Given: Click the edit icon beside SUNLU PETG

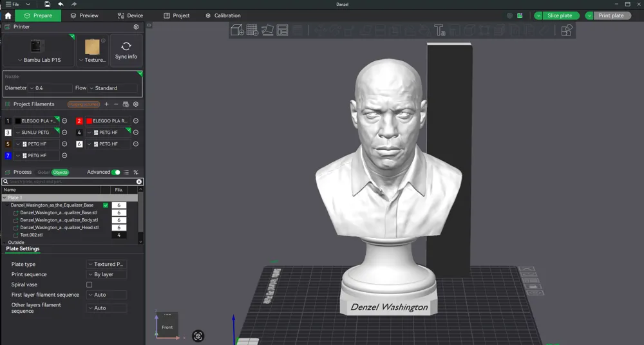Looking at the screenshot, I should 64,132.
